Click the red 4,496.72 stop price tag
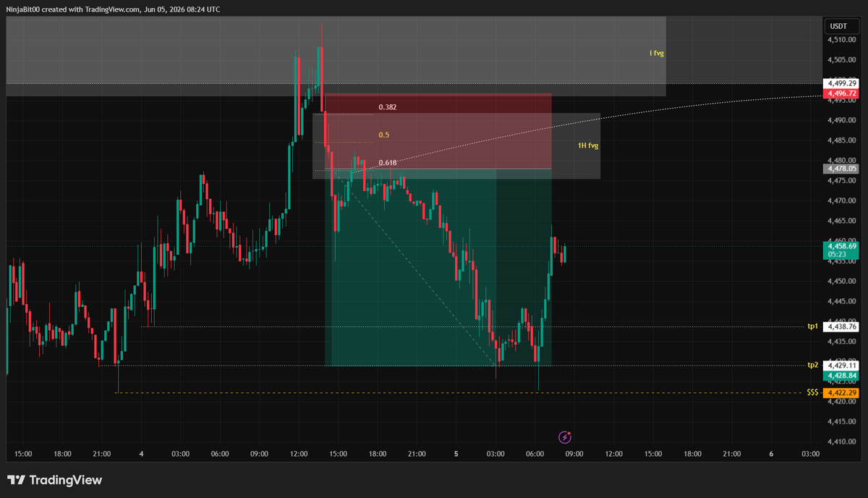Screen dimensions: 868x498 841,93
